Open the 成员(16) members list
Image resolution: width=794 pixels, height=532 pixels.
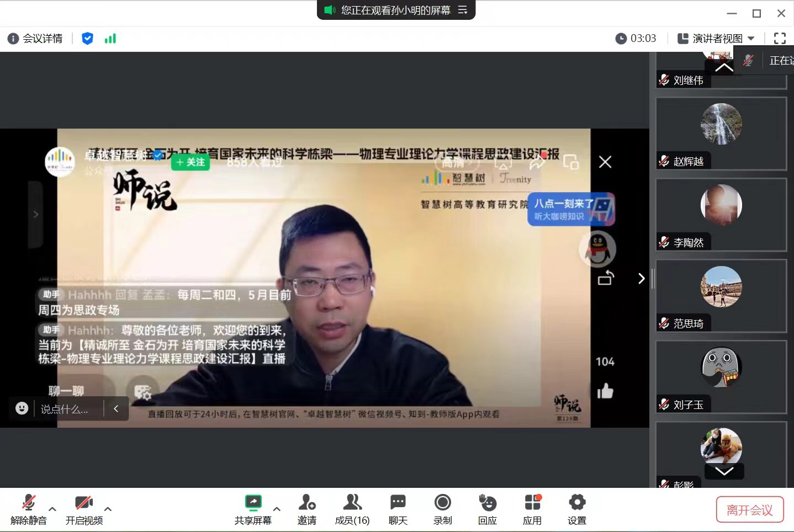(352, 503)
